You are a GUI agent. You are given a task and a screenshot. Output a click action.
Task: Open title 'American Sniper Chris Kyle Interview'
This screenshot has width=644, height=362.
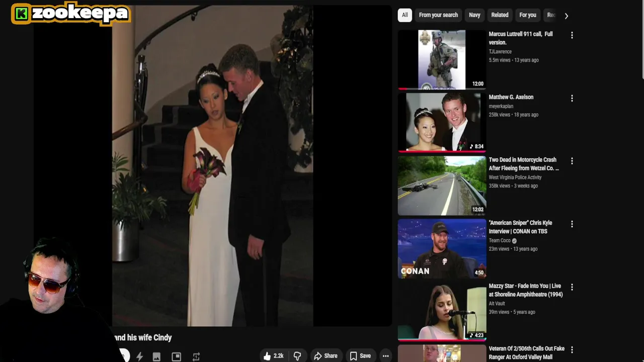(520, 227)
